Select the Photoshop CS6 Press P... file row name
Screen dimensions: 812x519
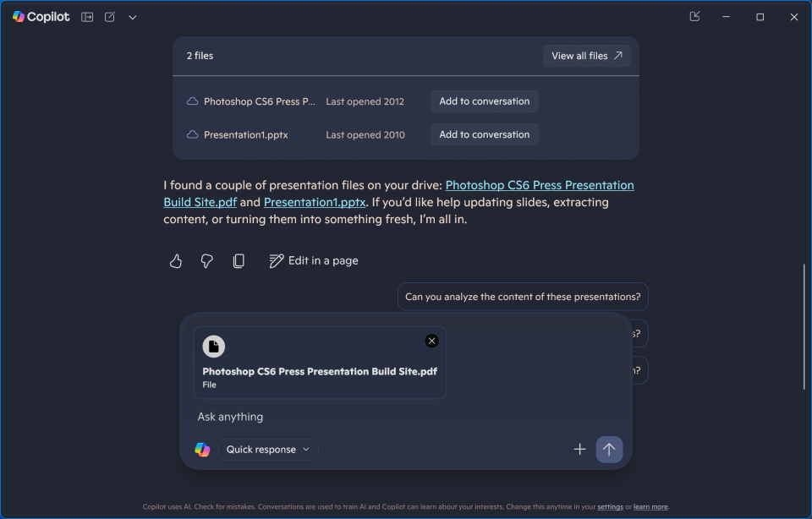tap(260, 101)
